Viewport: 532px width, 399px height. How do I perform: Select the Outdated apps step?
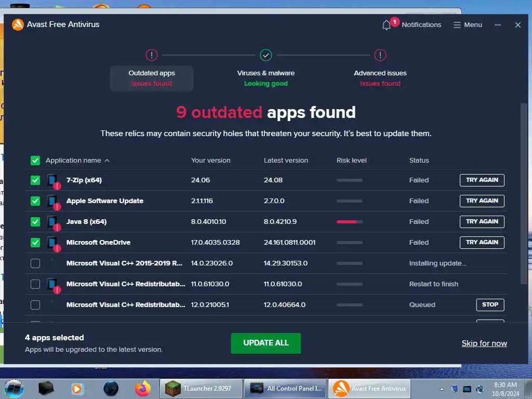click(152, 78)
